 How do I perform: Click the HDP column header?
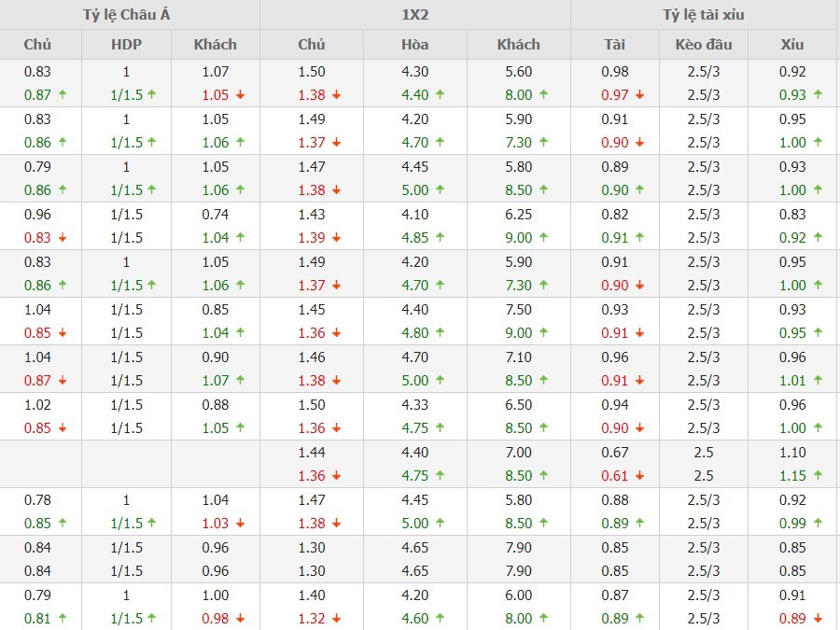click(x=126, y=44)
